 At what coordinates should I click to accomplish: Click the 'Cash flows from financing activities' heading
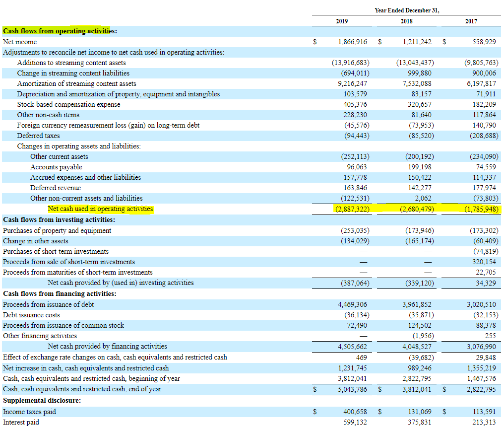pyautogui.click(x=60, y=293)
